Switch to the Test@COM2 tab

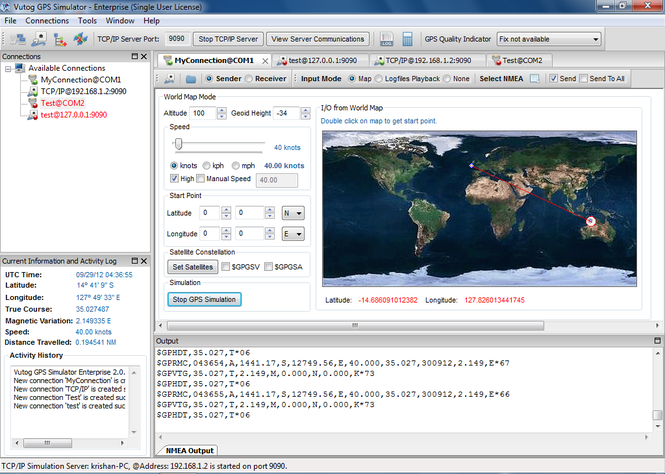519,61
